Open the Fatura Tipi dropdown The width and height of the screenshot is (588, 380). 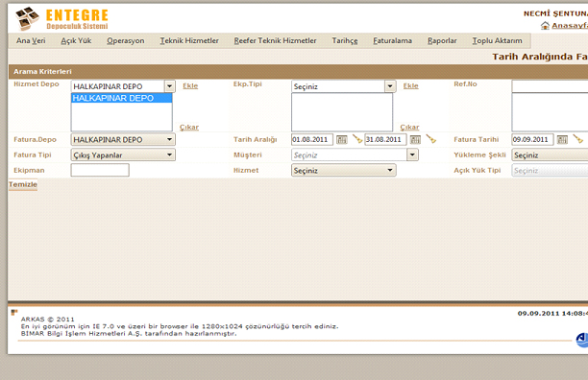pos(123,155)
